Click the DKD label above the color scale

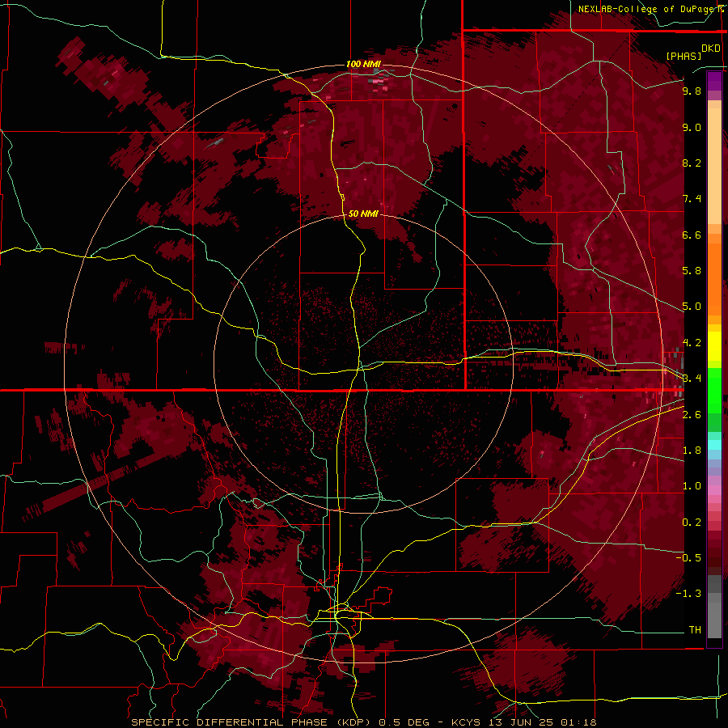tap(711, 49)
